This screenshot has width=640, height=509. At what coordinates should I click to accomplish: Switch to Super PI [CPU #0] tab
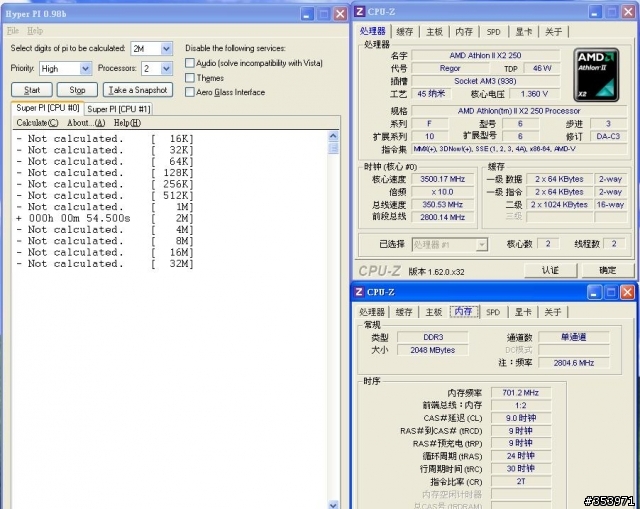[x=48, y=108]
